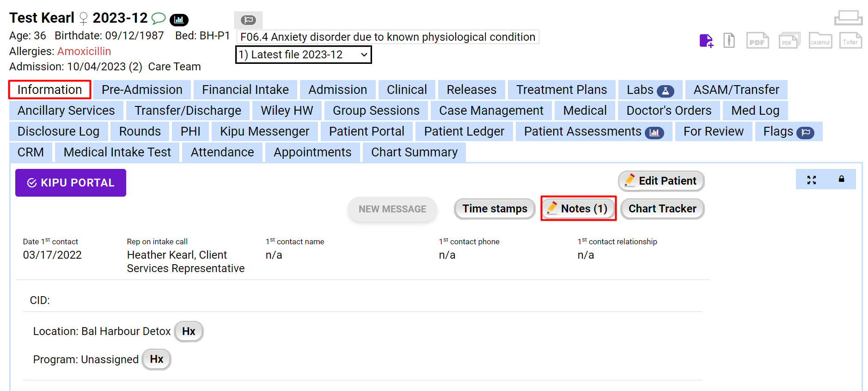The width and height of the screenshot is (868, 391).
Task: Click the Notes (1) button
Action: pyautogui.click(x=578, y=209)
